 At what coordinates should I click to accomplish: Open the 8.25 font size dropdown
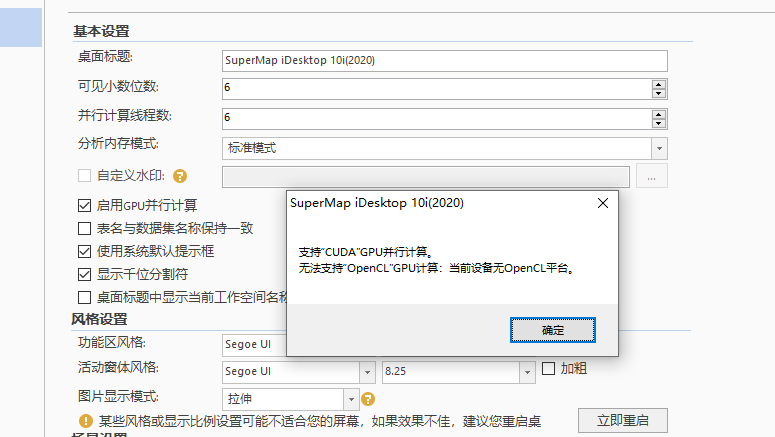[x=527, y=372]
